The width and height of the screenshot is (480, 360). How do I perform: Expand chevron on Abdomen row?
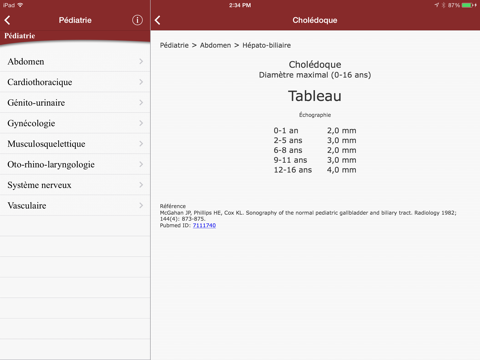141,61
